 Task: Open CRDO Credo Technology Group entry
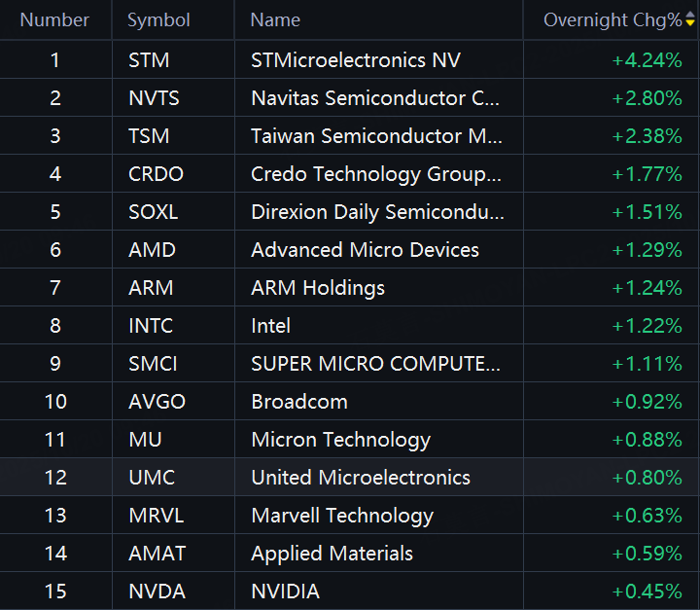(350, 174)
